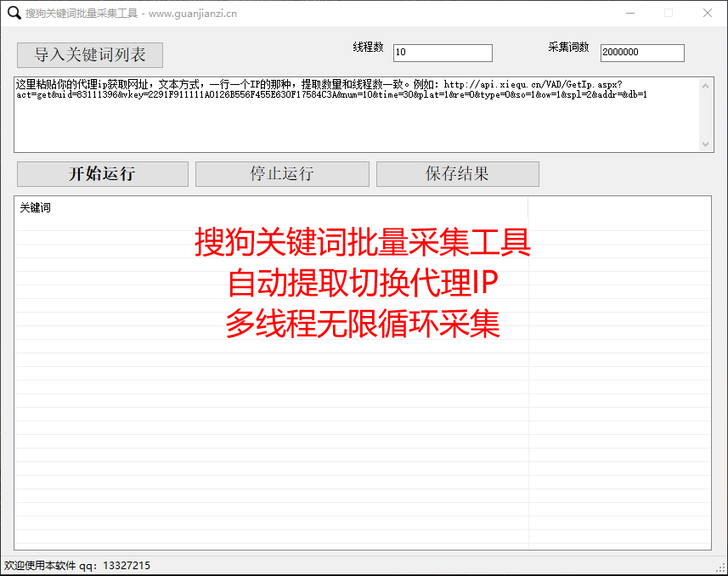
Task: Start the run with 开始运行
Action: [103, 174]
